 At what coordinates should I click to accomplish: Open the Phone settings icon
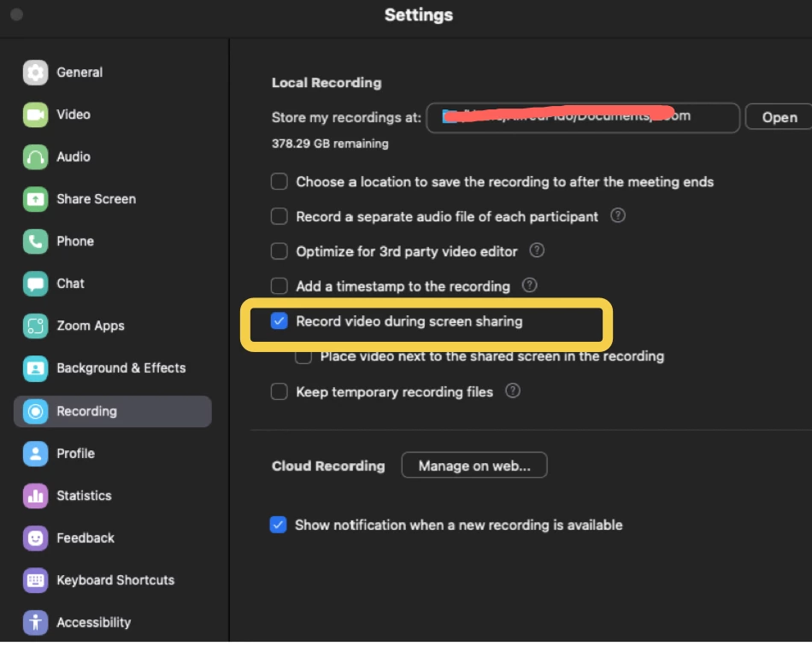[35, 241]
